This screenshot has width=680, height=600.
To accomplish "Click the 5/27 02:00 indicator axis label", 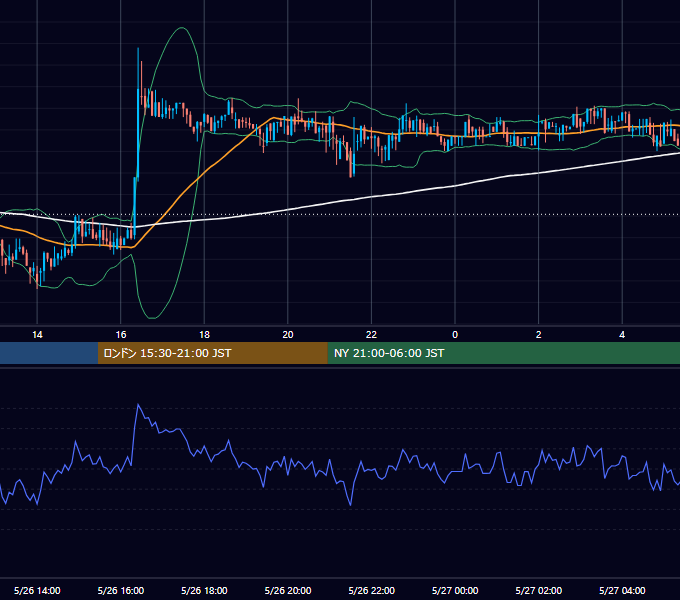I will point(539,590).
